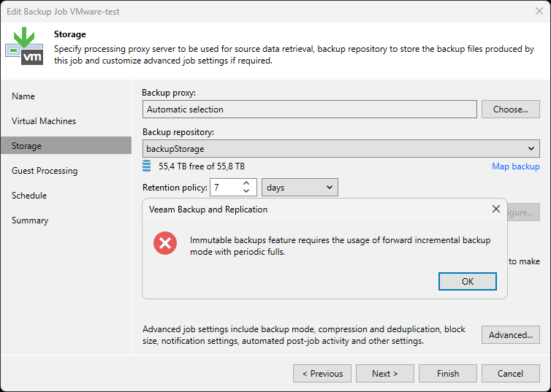Image resolution: width=551 pixels, height=392 pixels.
Task: Click the 'Backup proxy:' label
Action: tap(169, 93)
